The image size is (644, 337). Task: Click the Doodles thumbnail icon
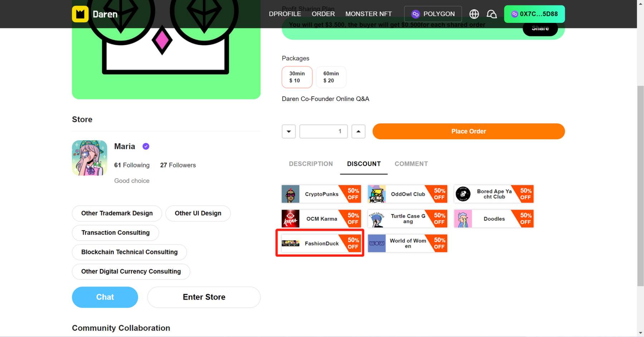(463, 219)
